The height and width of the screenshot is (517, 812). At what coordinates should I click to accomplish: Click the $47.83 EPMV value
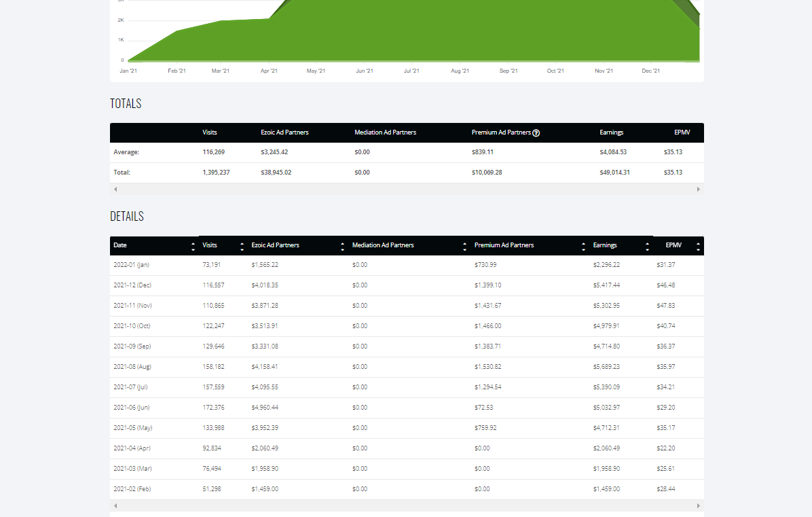[x=666, y=306]
